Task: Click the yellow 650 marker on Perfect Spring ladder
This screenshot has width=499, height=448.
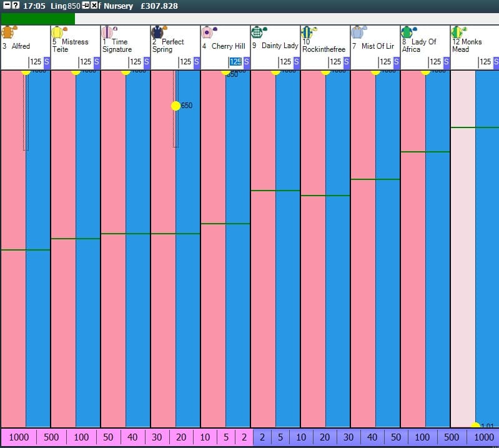Action: pos(175,106)
